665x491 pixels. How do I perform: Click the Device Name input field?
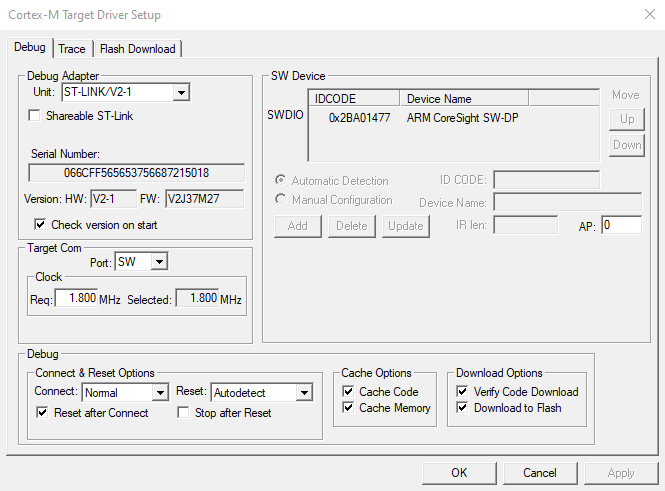tap(568, 202)
